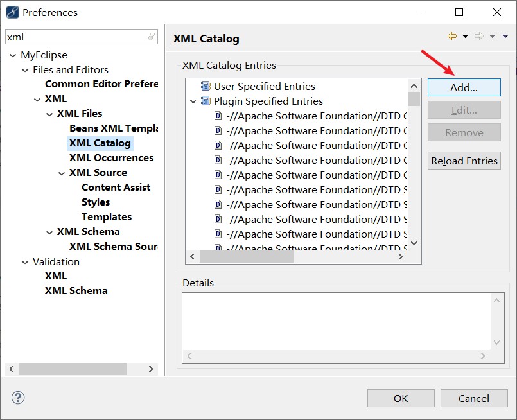This screenshot has width=517, height=420.
Task: Collapse Plugin Specified Entries node
Action: (193, 101)
